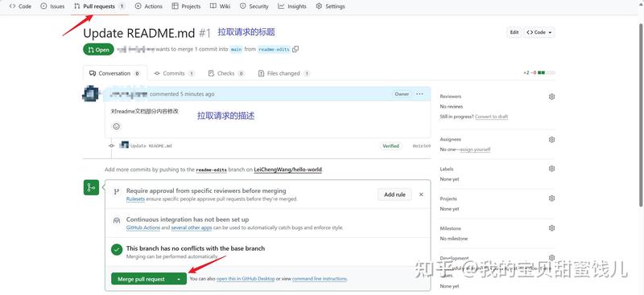644x295 pixels.
Task: Open the comment three-dots options menu
Action: coord(419,94)
